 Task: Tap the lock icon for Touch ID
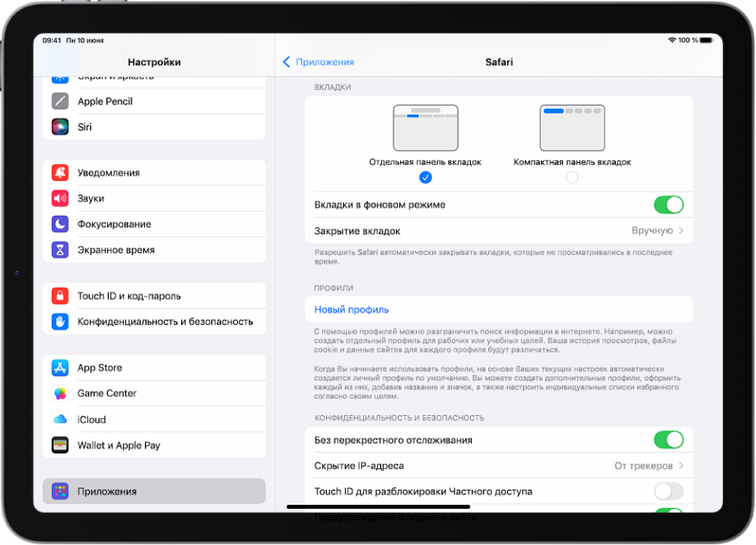click(60, 295)
